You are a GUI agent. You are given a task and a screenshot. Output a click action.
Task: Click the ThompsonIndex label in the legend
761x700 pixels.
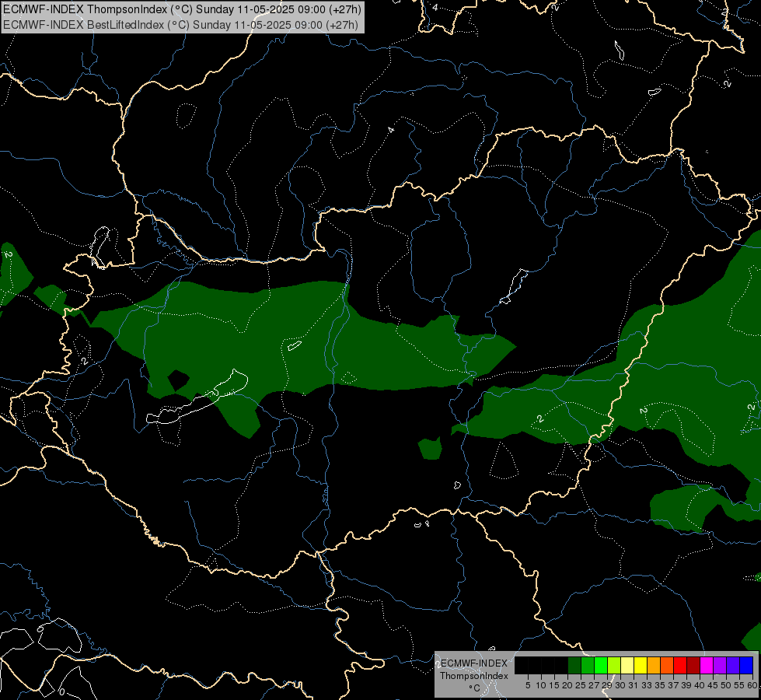[x=474, y=676]
